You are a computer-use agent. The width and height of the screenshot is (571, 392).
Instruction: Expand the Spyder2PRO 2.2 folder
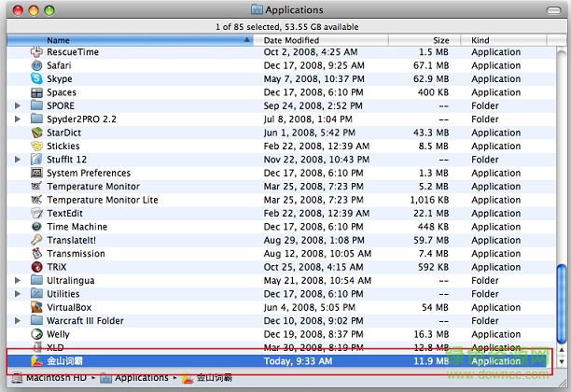pos(18,119)
